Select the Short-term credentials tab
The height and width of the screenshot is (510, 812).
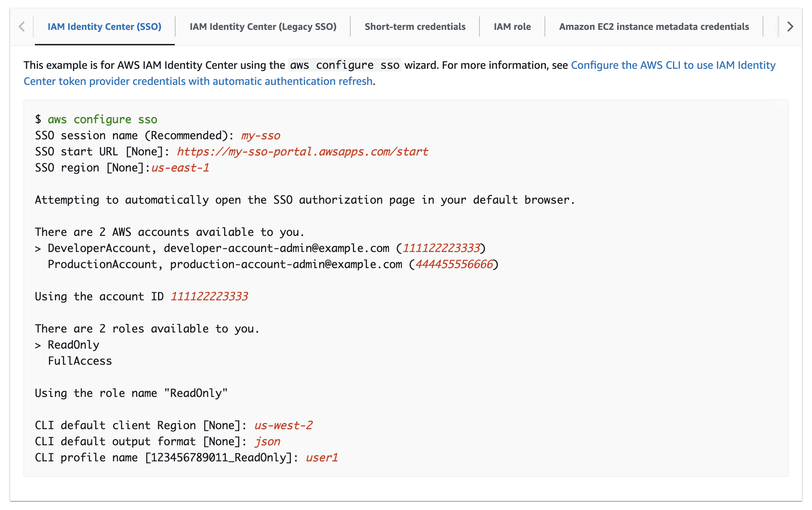415,27
